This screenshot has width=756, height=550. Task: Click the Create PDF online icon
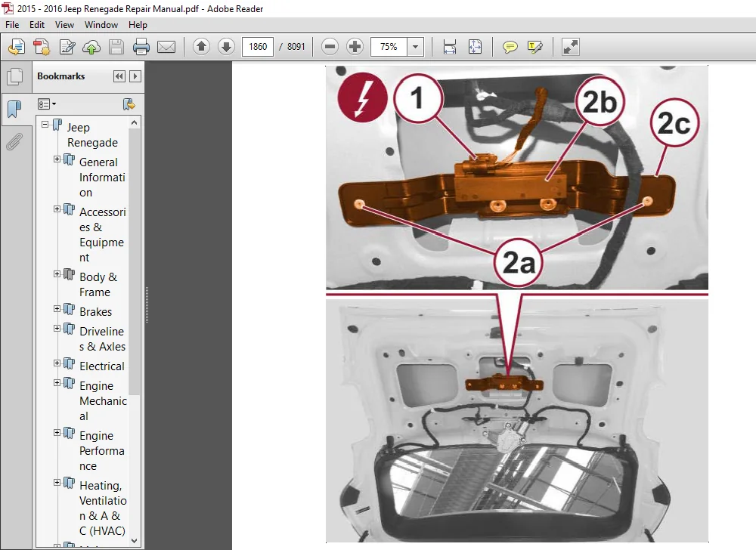pos(42,47)
